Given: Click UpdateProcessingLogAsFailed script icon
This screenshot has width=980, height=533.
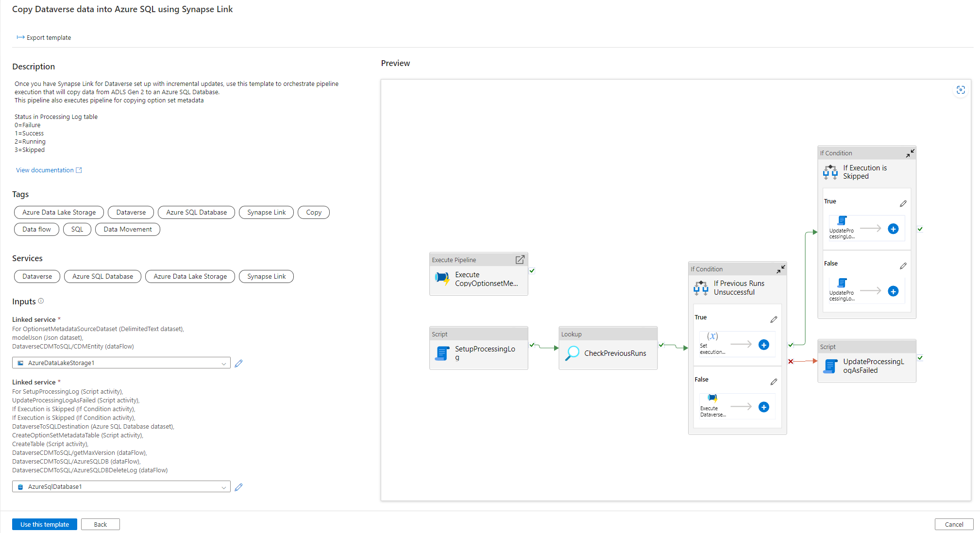Looking at the screenshot, I should (x=831, y=366).
